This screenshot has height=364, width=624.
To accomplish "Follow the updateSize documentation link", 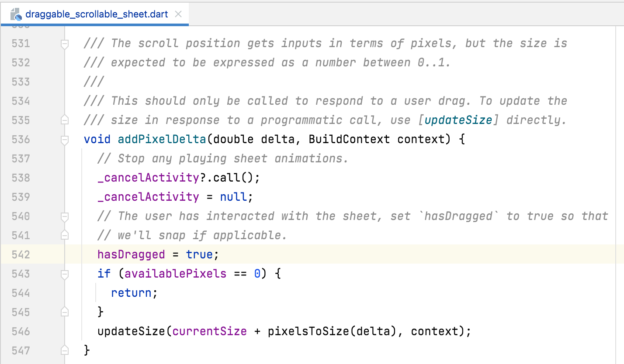I will [458, 120].
